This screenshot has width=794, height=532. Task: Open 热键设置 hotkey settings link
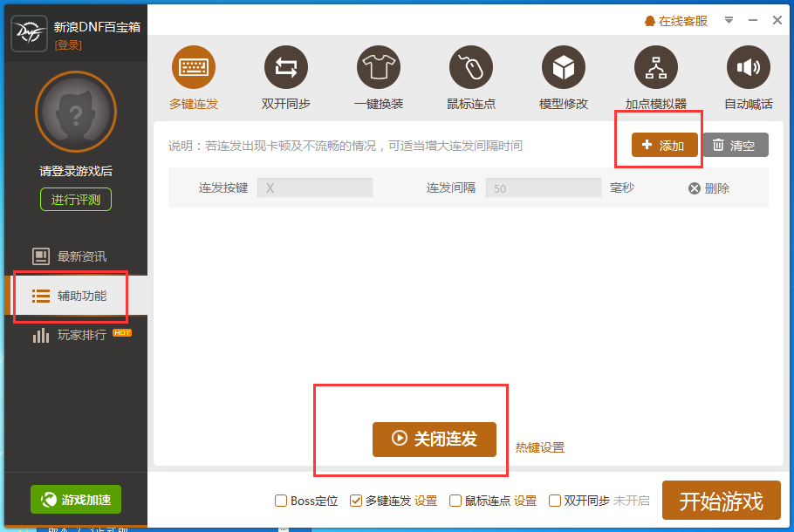(540, 447)
